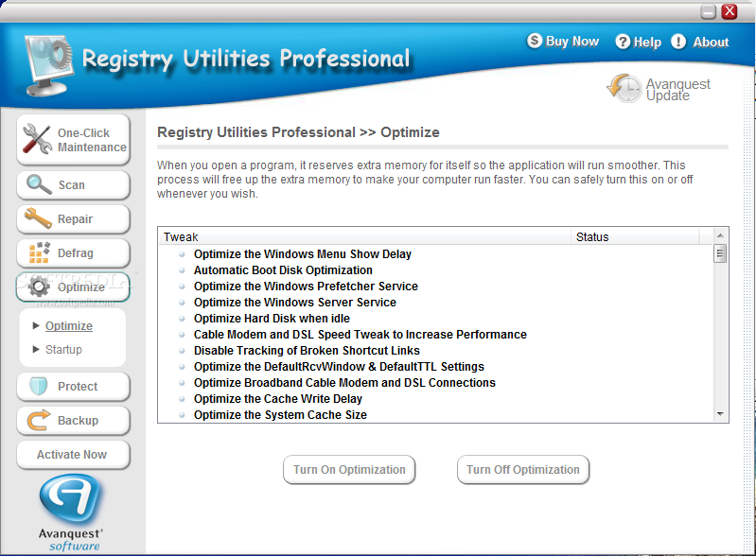The width and height of the screenshot is (756, 556).
Task: Click bullet beside Optimize Hard Disk when idle
Action: coord(182,319)
